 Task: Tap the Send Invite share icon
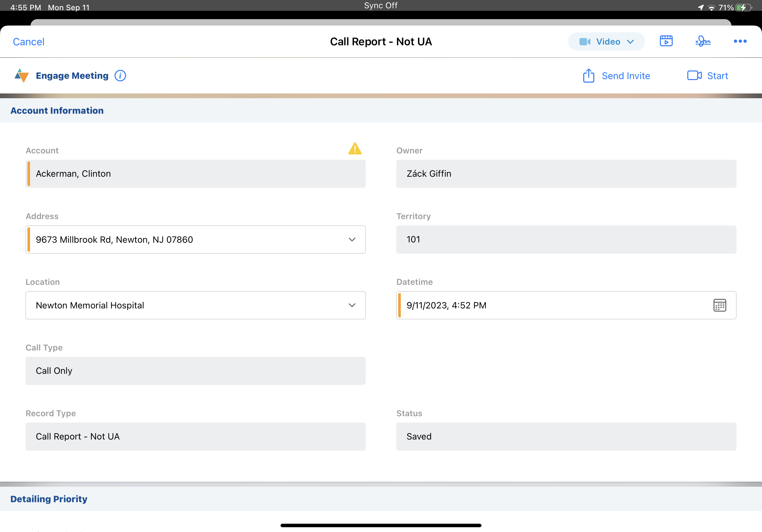click(588, 76)
